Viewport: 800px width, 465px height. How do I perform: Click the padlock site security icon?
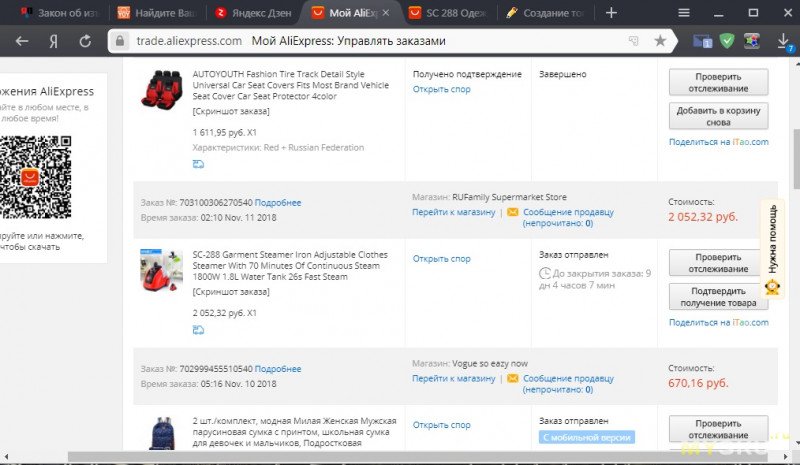[x=120, y=41]
